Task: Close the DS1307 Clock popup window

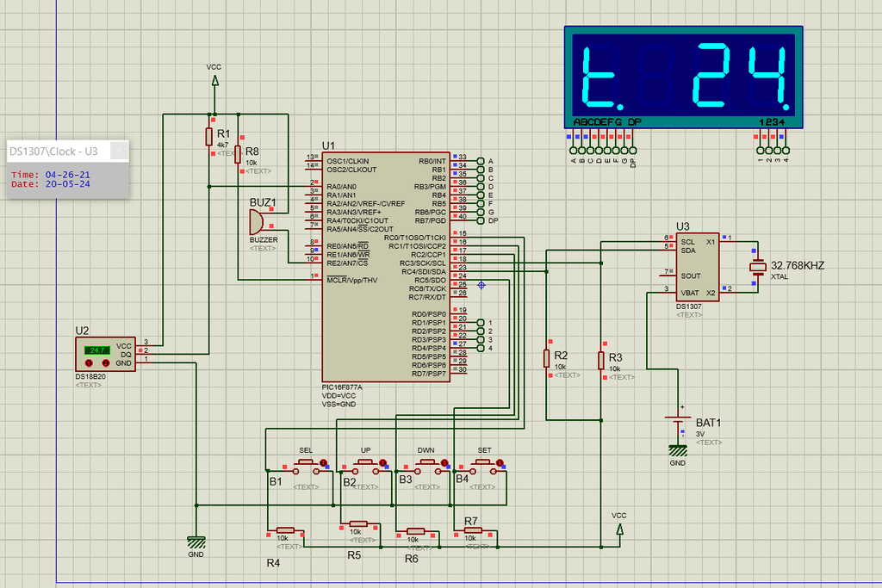Action: [120, 152]
